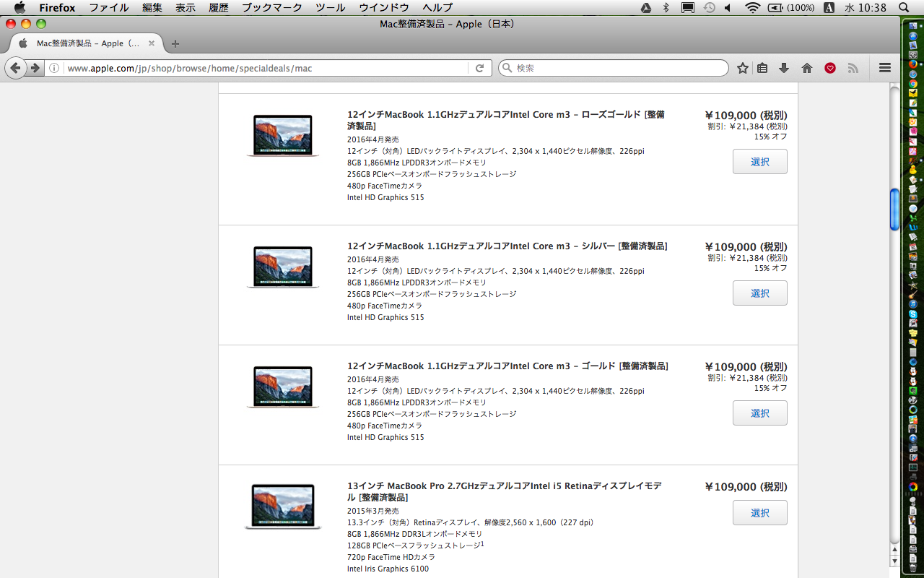Select the Mac整備済製品 – Apple tab

tap(87, 43)
